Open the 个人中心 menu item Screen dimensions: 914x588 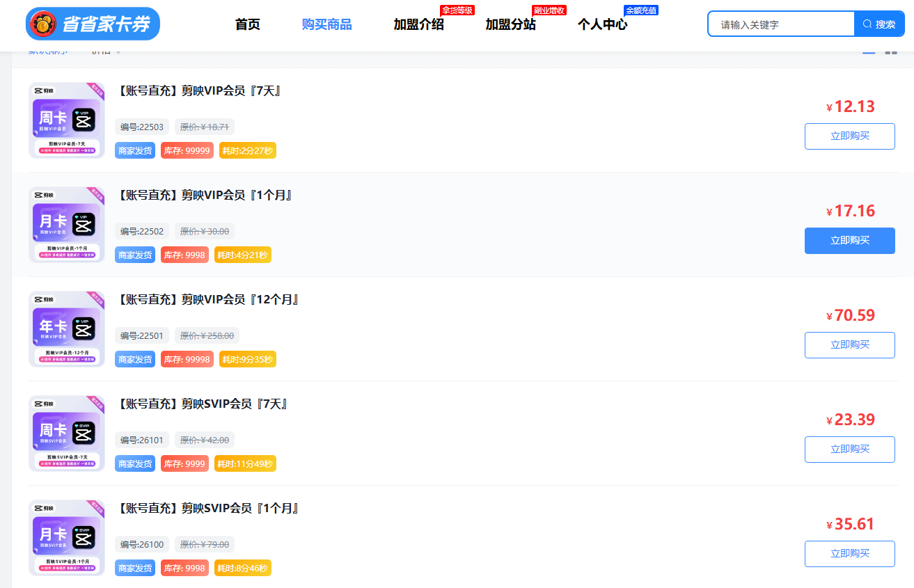click(x=602, y=25)
